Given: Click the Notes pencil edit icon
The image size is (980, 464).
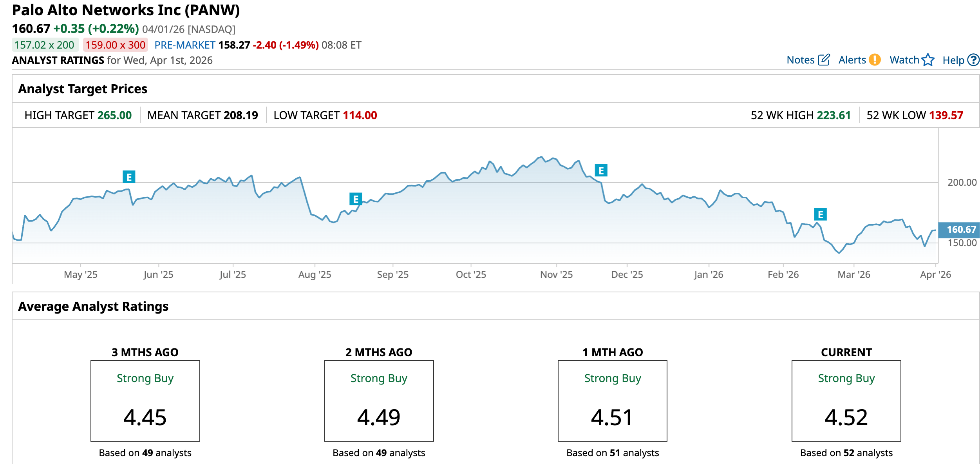Looking at the screenshot, I should coord(824,60).
